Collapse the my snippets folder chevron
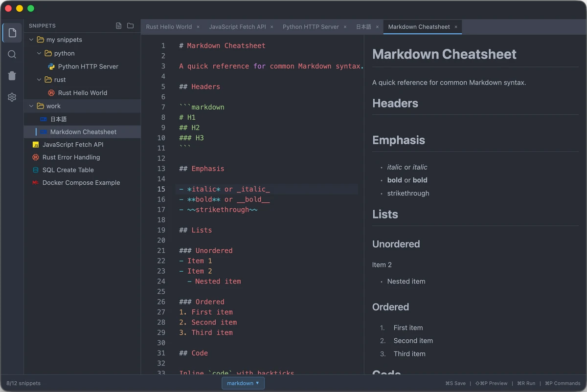 click(x=31, y=40)
